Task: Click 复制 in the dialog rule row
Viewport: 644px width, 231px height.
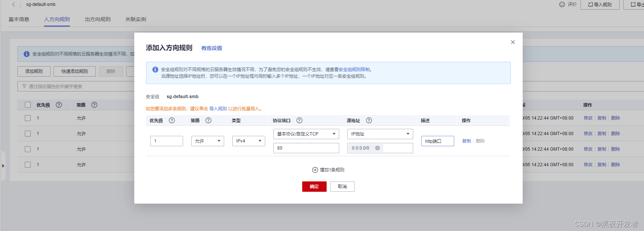Action: pos(466,141)
